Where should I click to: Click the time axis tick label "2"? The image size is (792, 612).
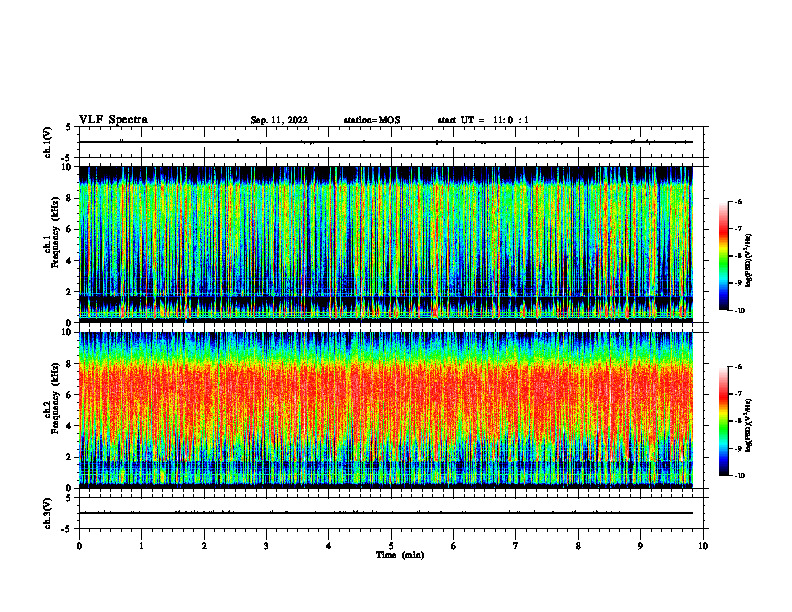pyautogui.click(x=204, y=546)
